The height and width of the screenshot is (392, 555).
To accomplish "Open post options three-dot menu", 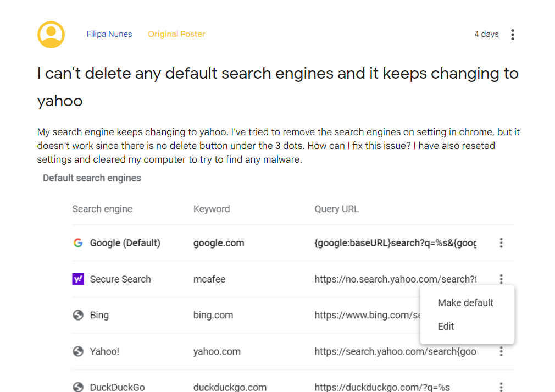I will [x=512, y=35].
